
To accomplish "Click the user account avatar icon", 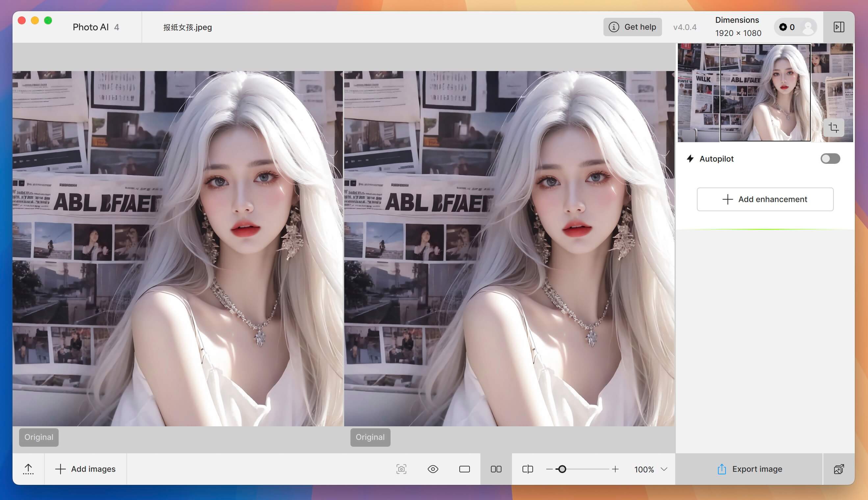I will pos(807,27).
